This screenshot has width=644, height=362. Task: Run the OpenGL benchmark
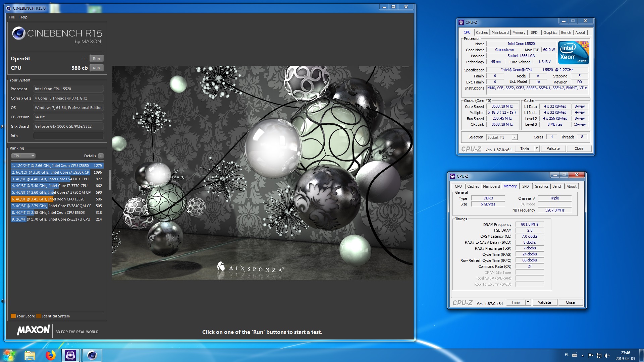(x=97, y=59)
